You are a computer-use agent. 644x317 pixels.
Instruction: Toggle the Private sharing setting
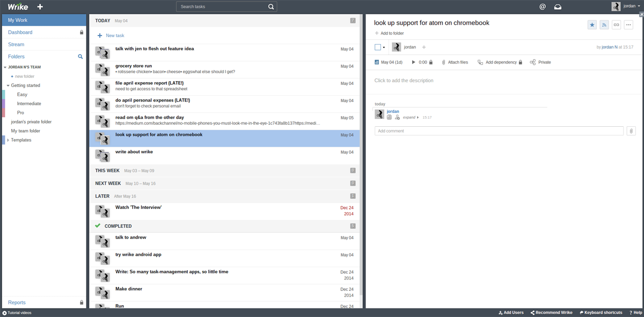click(x=540, y=62)
